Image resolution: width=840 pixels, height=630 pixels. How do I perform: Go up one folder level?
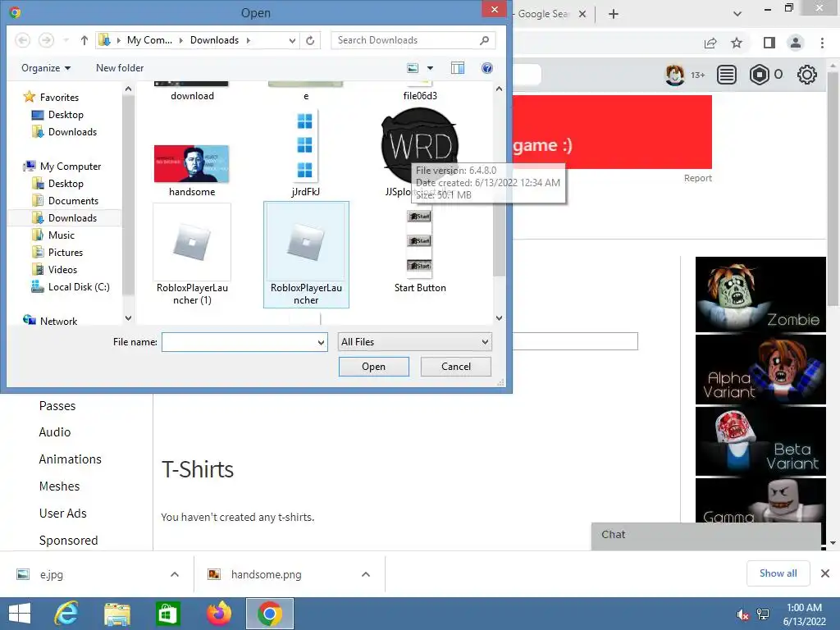pyautogui.click(x=84, y=40)
